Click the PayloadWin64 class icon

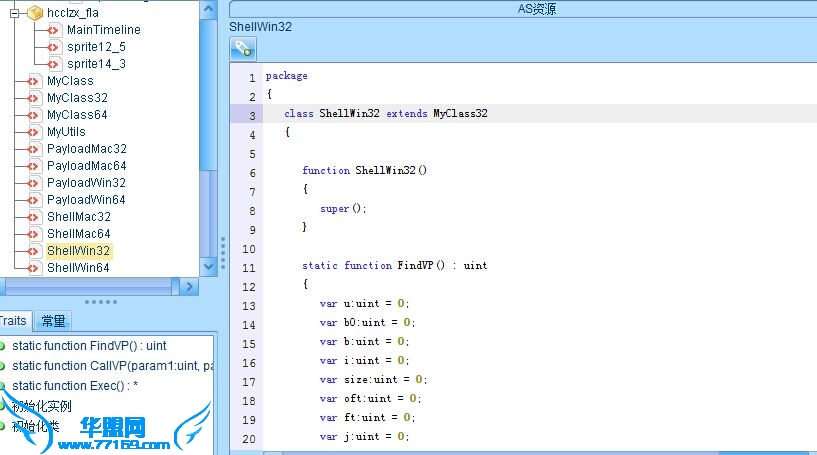(34, 200)
